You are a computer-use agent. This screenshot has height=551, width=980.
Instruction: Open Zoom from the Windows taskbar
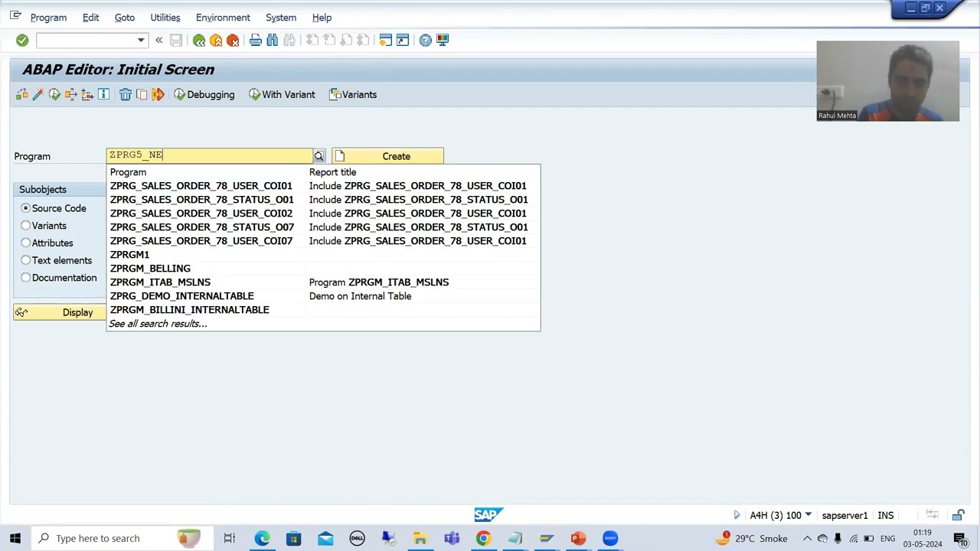610,538
